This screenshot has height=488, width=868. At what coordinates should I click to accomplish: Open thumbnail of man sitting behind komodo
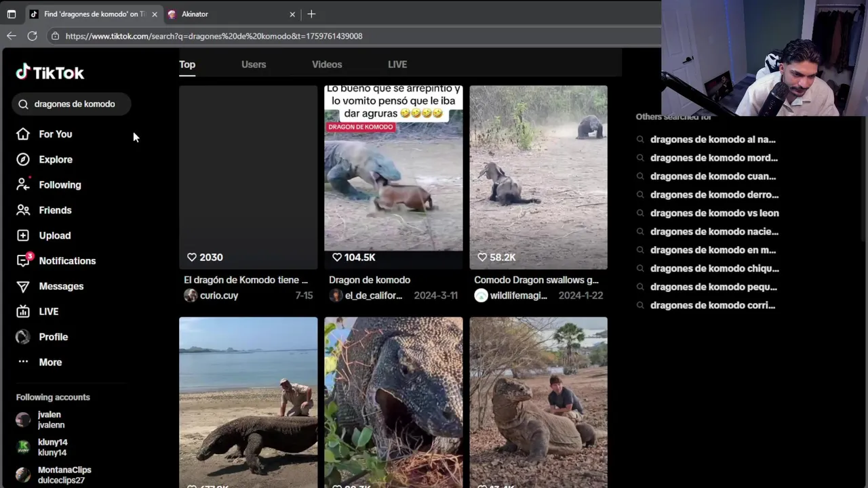[538, 403]
